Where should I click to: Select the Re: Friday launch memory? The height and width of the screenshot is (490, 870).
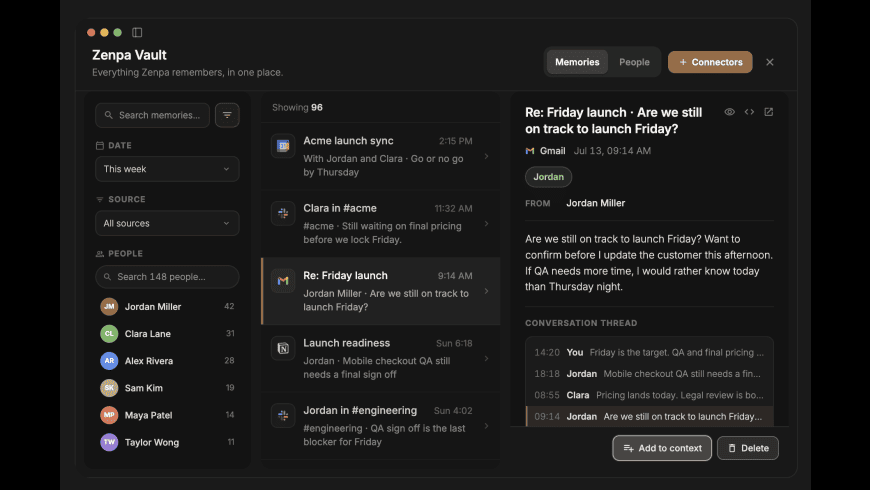pos(381,291)
